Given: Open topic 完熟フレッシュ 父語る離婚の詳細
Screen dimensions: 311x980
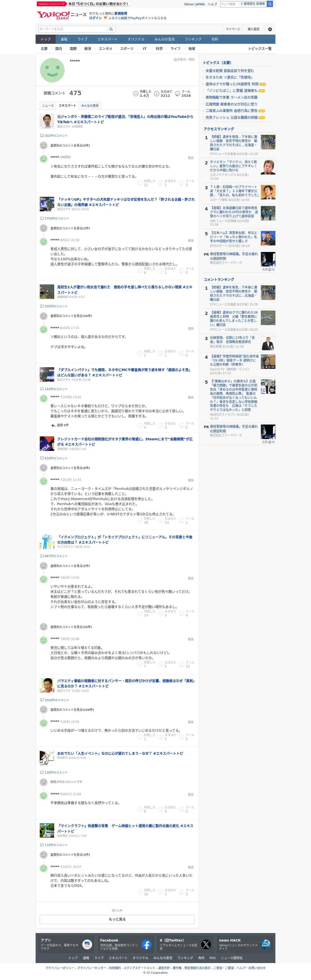Looking at the screenshot, I should point(232,118).
